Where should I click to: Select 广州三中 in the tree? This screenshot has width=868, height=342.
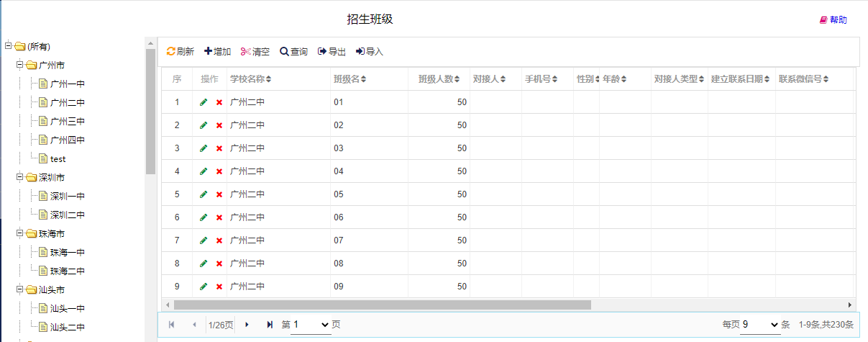click(68, 121)
